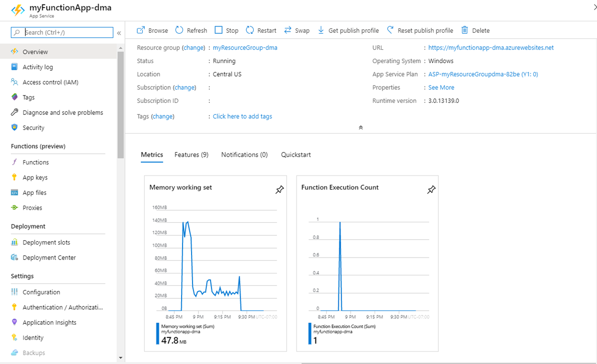Image resolution: width=597 pixels, height=364 pixels.
Task: Switch to the Metrics tab
Action: point(152,155)
